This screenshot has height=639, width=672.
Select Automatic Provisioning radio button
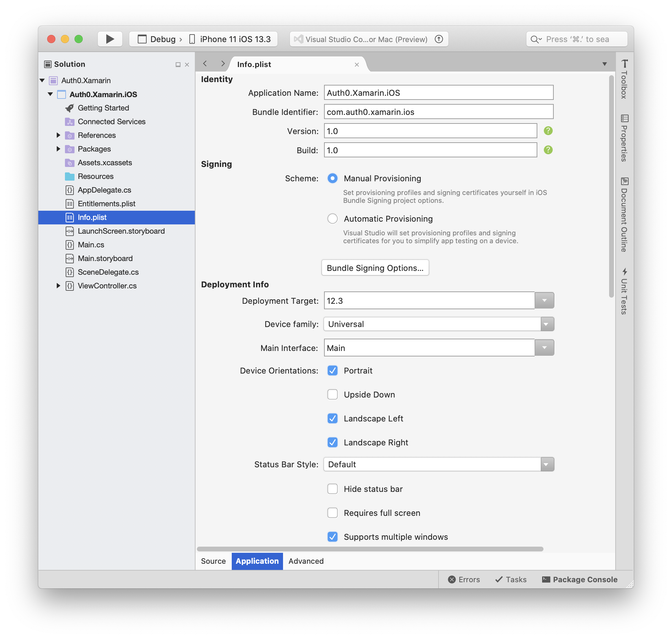tap(332, 219)
